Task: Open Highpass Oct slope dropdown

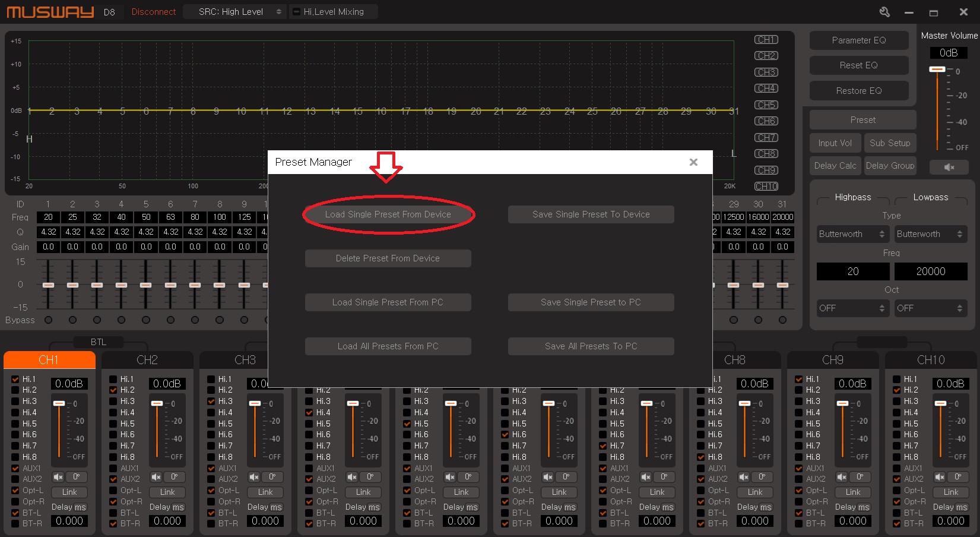Action: [x=852, y=308]
